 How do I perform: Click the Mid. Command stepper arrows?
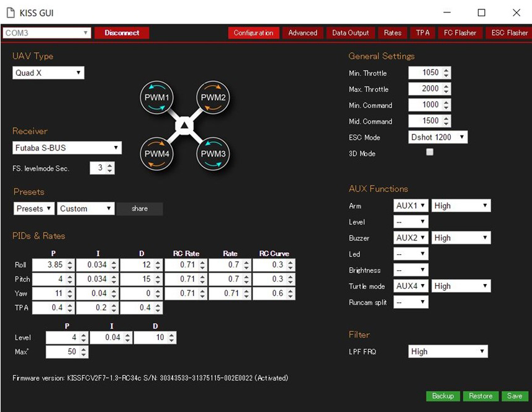446,121
